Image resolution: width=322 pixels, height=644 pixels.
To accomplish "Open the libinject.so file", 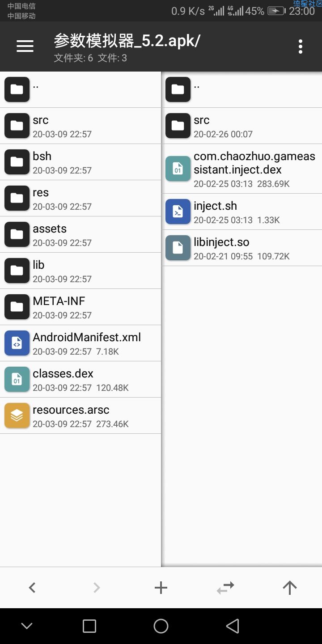I will 241,248.
